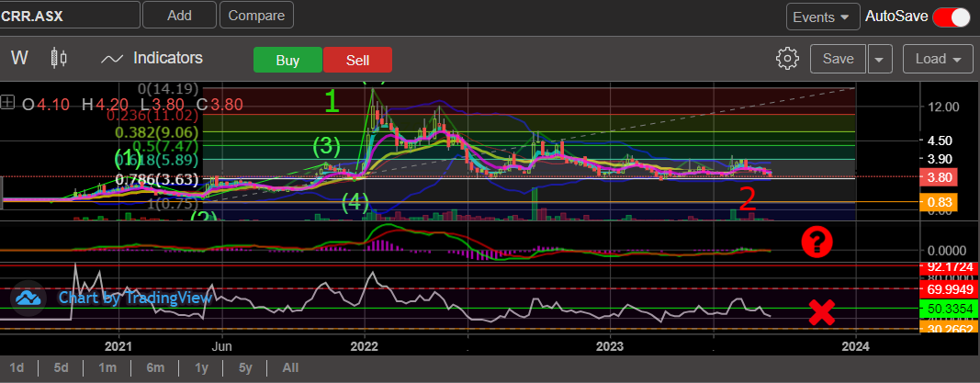980x383 pixels.
Task: Open chart settings gear icon
Action: (x=787, y=59)
